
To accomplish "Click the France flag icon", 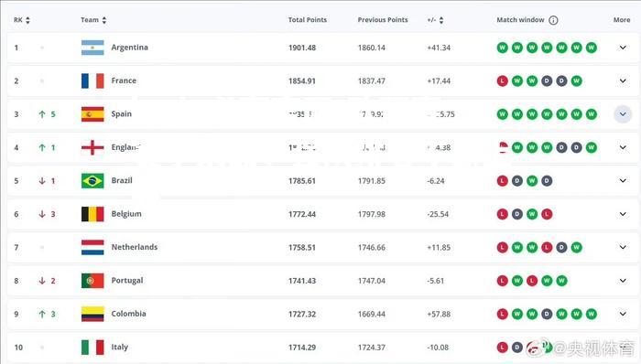I will click(x=92, y=80).
